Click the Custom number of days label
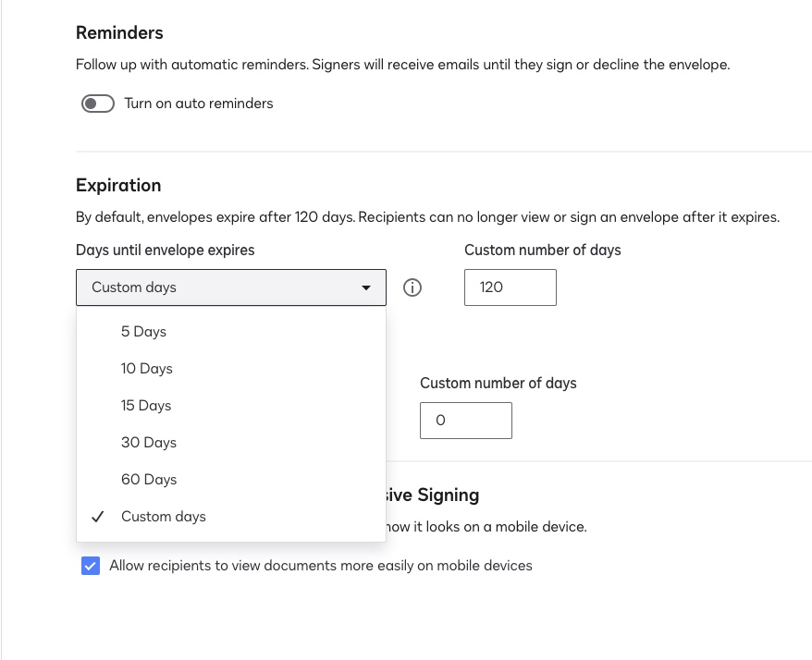812x660 pixels. click(543, 250)
